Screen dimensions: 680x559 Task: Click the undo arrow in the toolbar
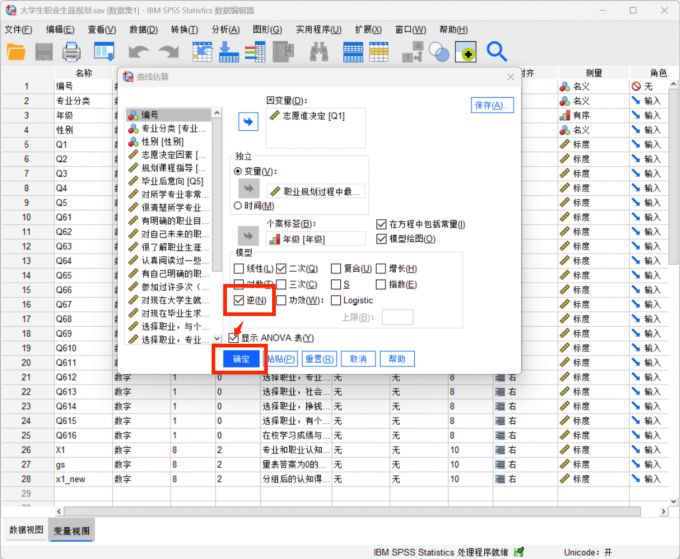click(x=138, y=51)
